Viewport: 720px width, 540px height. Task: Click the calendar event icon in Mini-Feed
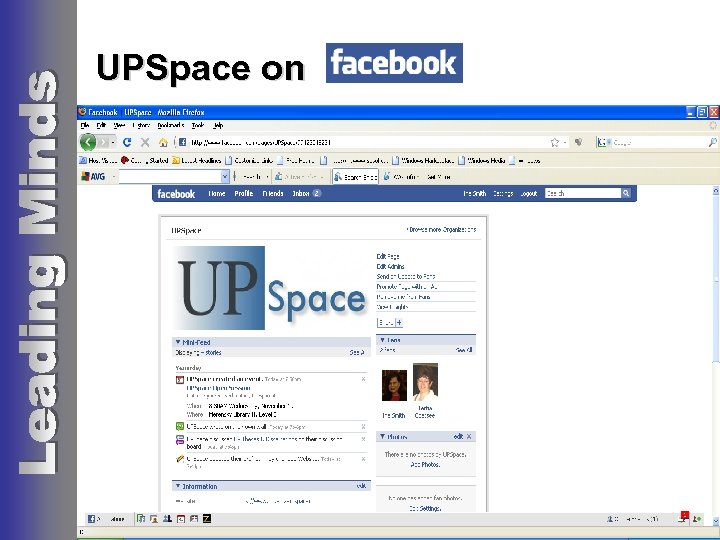pyautogui.click(x=180, y=380)
